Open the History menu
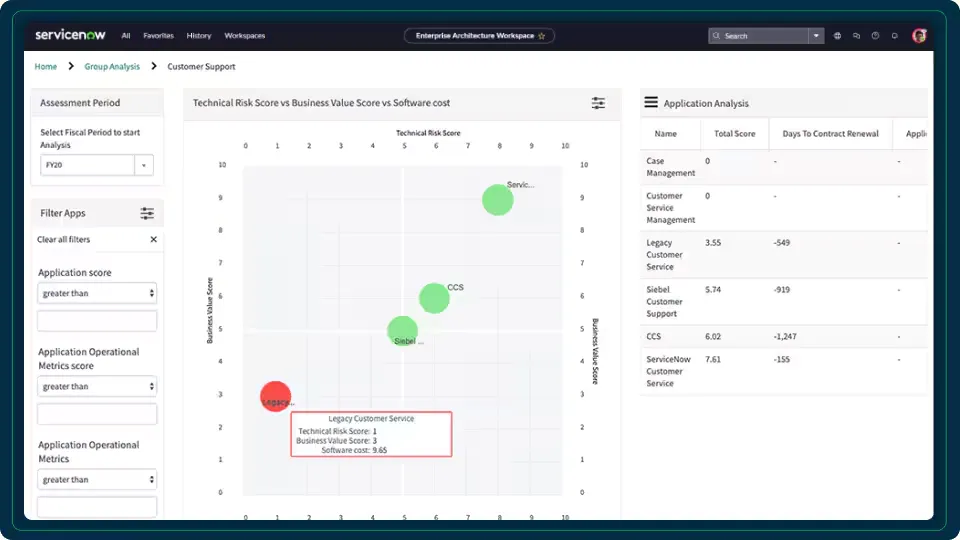The height and width of the screenshot is (540, 960). tap(199, 36)
